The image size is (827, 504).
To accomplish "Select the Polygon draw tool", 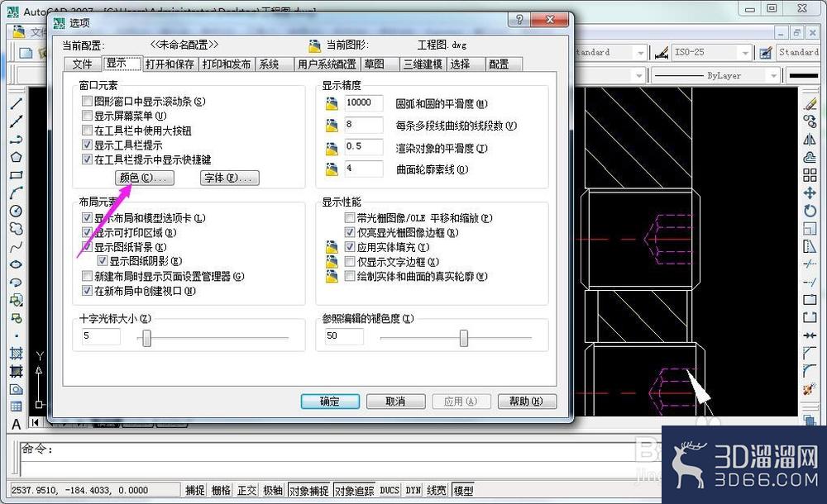I will point(17,157).
